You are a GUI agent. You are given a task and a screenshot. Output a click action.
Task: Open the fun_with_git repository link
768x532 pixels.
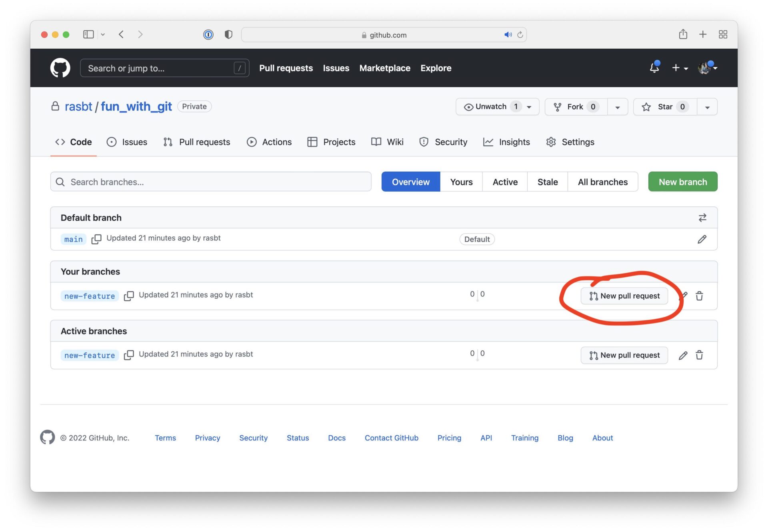136,106
